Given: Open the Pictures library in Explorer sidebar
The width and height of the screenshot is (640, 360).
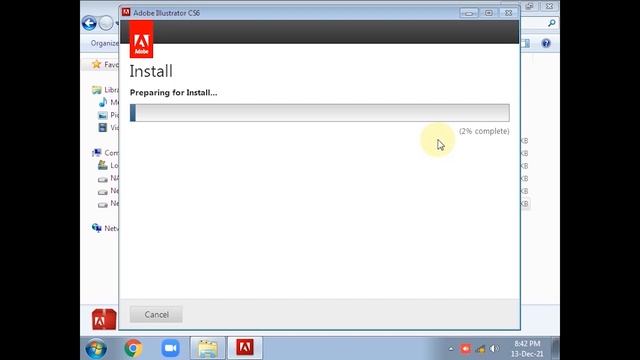Looking at the screenshot, I should coord(108,115).
